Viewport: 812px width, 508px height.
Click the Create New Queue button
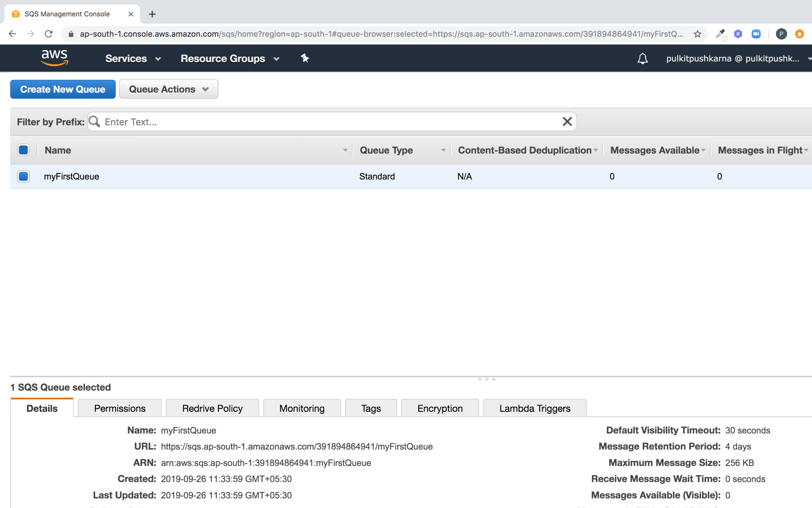[63, 89]
